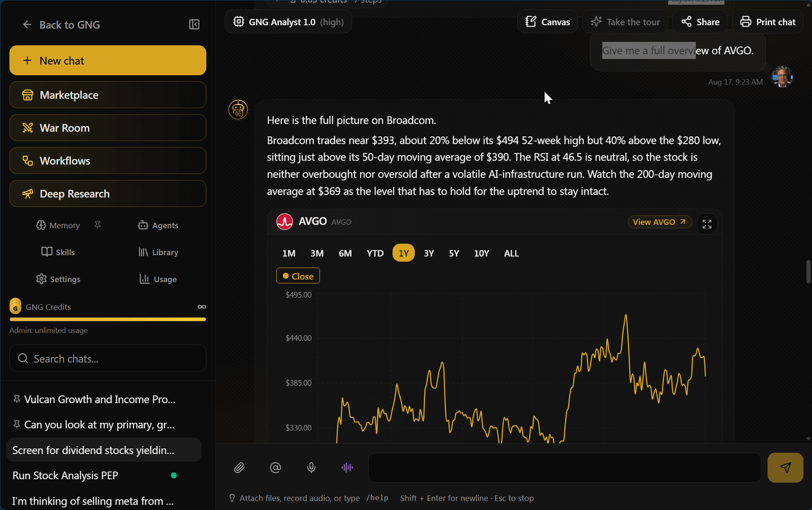This screenshot has width=812, height=510.
Task: Open the Canvas
Action: (x=548, y=22)
